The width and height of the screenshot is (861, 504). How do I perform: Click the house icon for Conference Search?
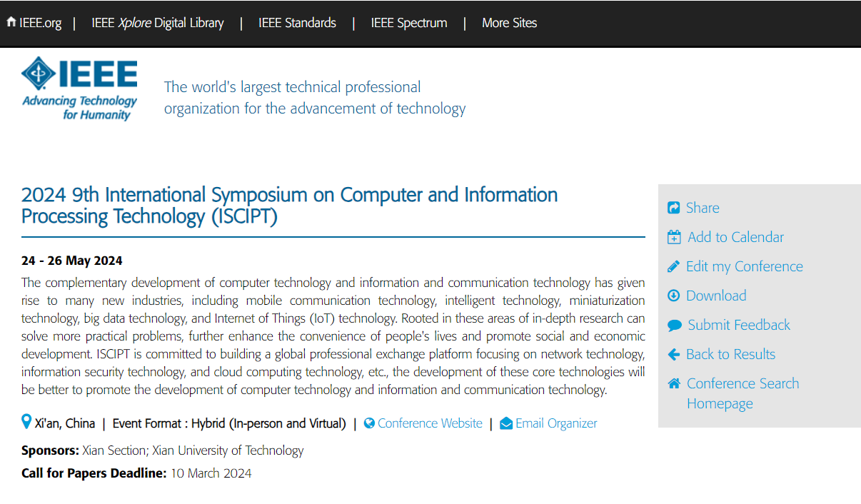[674, 383]
